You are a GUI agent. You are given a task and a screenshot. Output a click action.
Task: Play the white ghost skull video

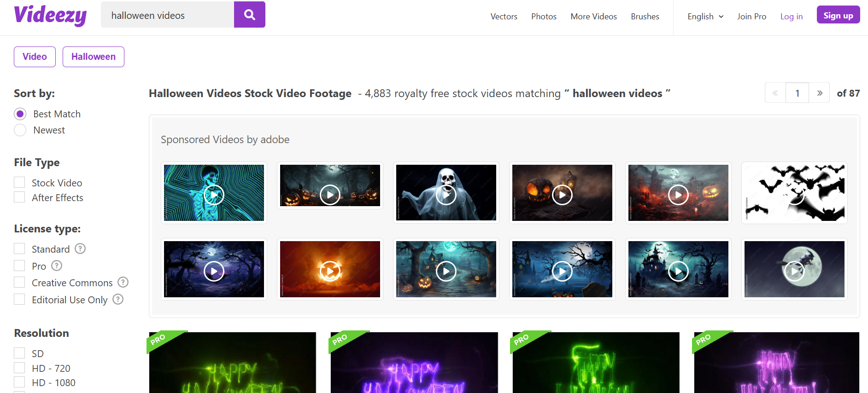tap(446, 194)
